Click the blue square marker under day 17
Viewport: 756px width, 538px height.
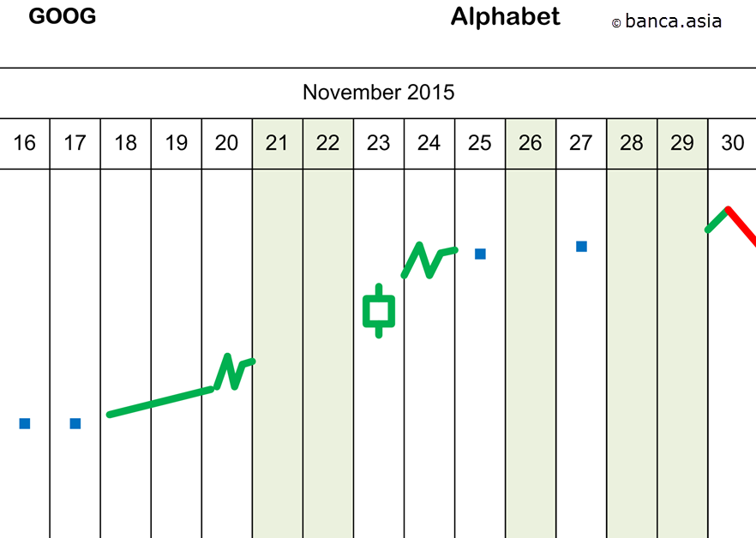point(75,423)
